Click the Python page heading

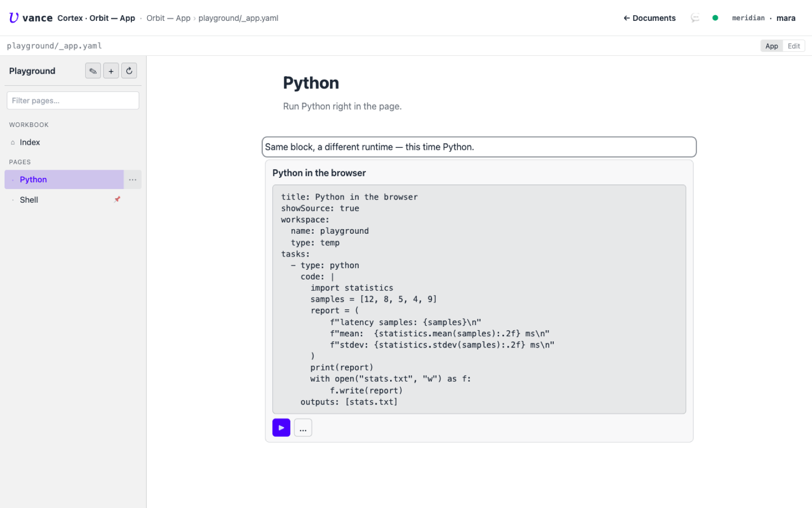[x=311, y=83]
